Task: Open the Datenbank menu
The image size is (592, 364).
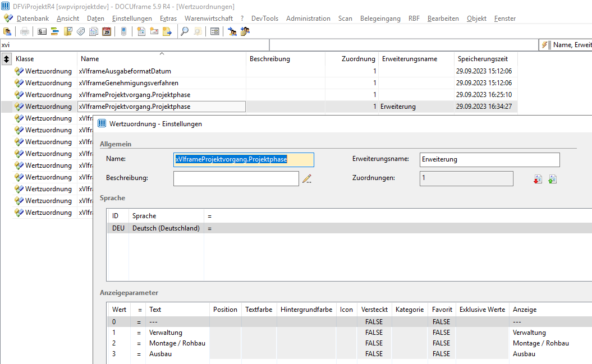Action: [33, 19]
